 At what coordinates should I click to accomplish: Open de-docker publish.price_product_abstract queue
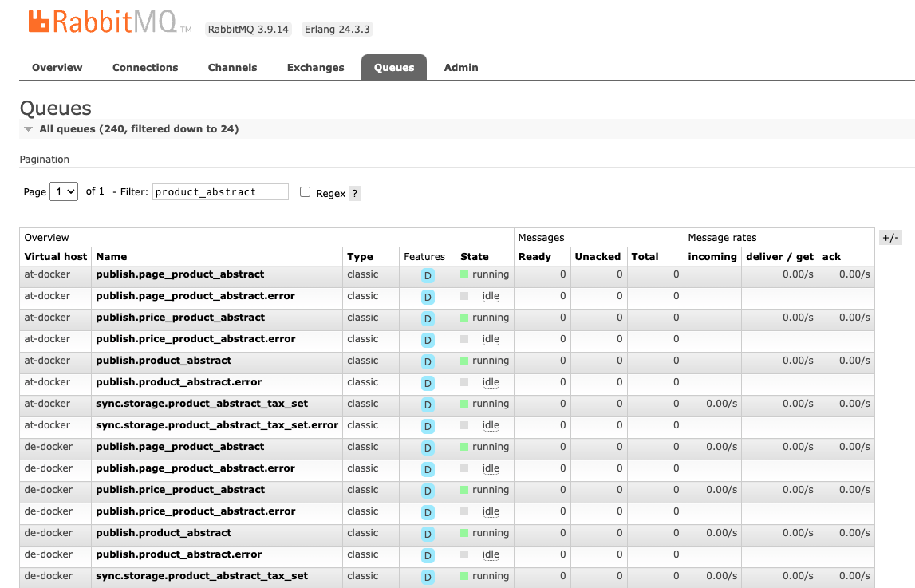coord(180,490)
